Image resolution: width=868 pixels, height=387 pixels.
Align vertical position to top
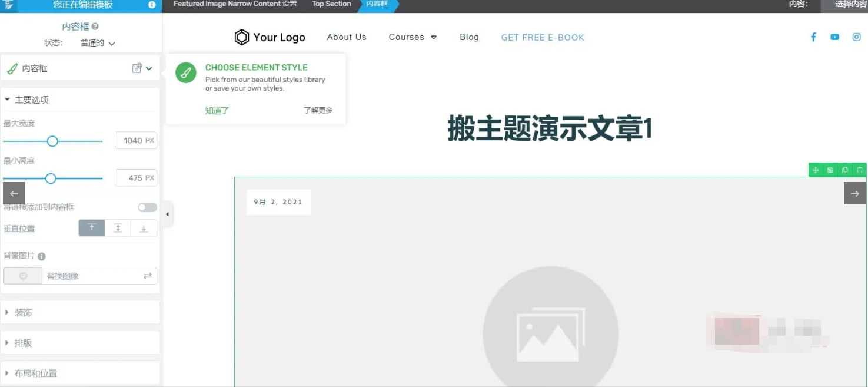(x=92, y=228)
